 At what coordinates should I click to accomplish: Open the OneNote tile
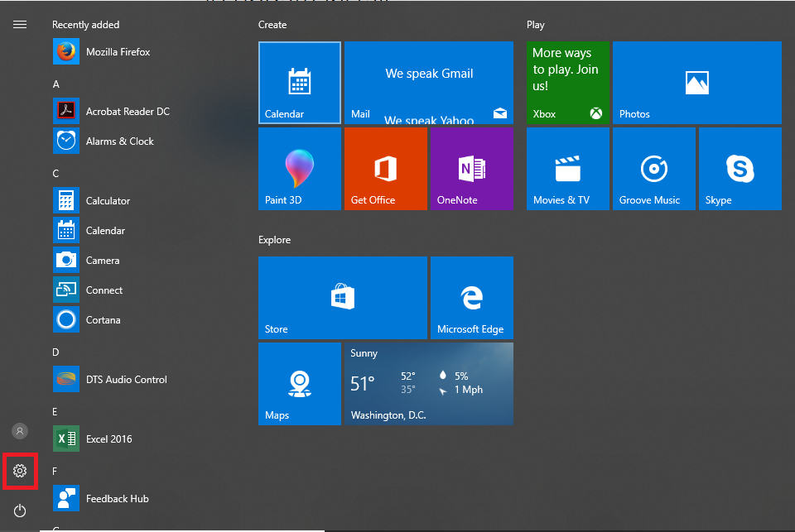(x=472, y=169)
